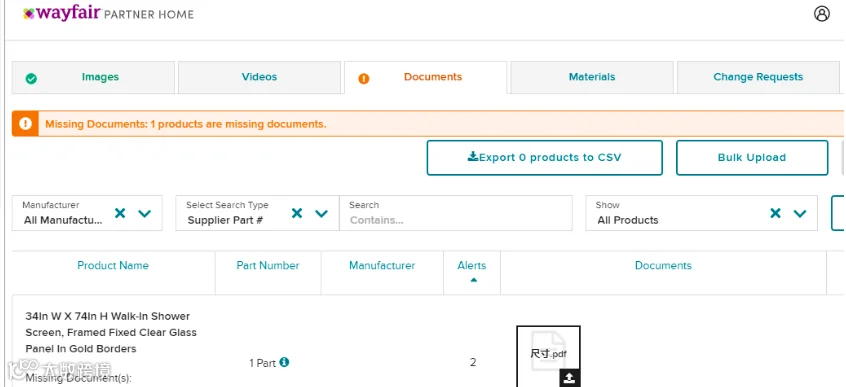Clear the Manufacturer filter with the X icon
The image size is (846, 387).
click(120, 213)
